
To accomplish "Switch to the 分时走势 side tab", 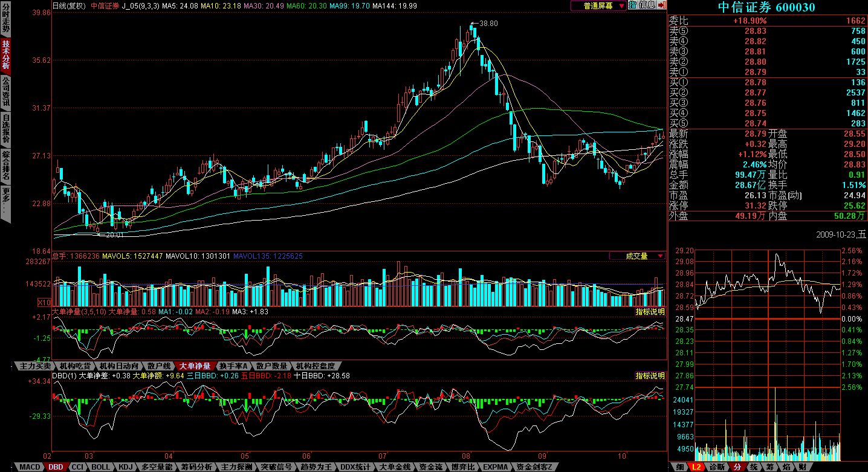I will [5, 19].
